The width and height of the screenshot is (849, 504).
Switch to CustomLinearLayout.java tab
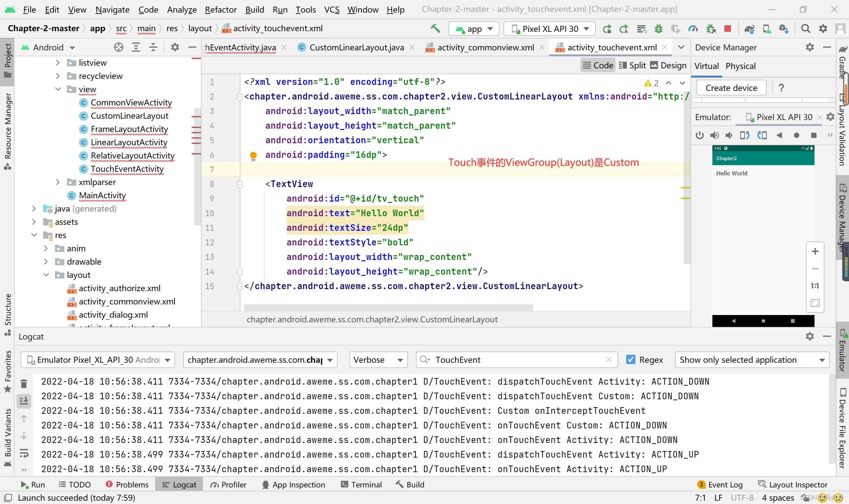[356, 47]
